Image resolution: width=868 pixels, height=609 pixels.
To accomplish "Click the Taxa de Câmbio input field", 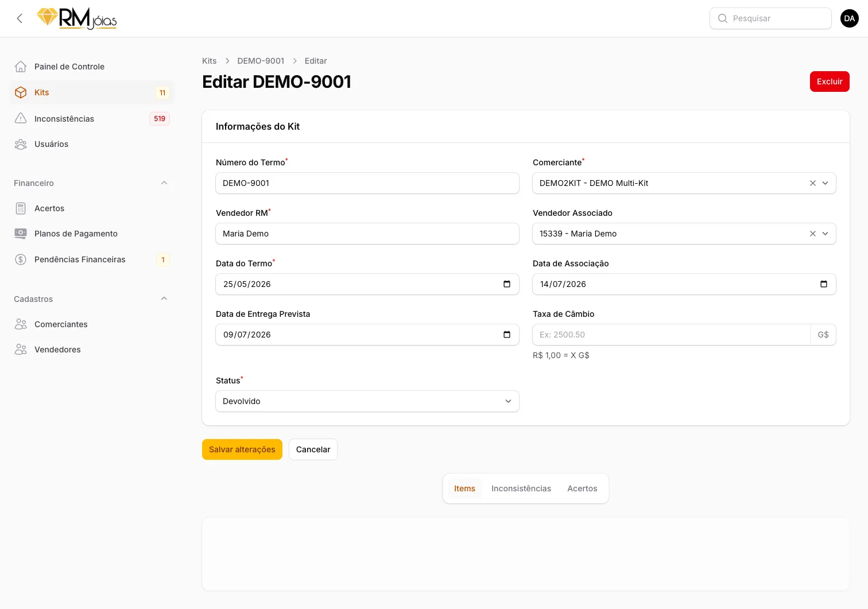I will point(671,335).
